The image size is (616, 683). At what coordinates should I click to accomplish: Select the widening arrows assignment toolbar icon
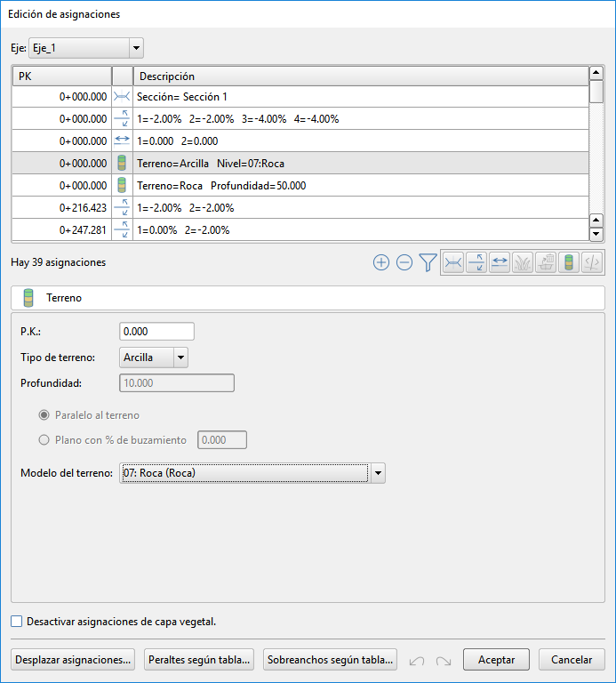coord(500,262)
